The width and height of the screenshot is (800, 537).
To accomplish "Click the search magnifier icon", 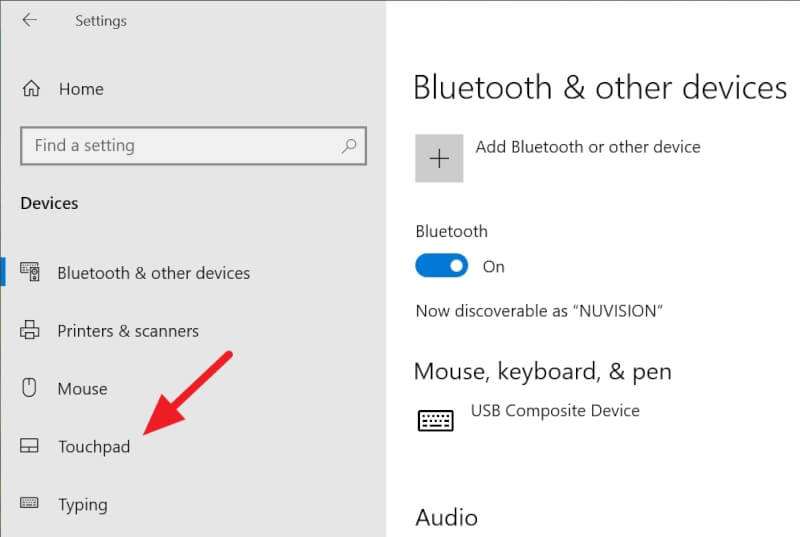I will 349,146.
